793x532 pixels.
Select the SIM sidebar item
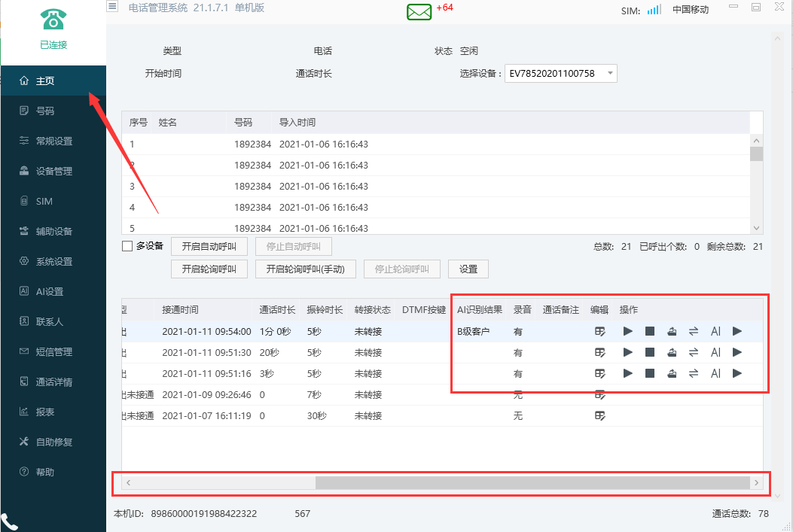pyautogui.click(x=53, y=201)
